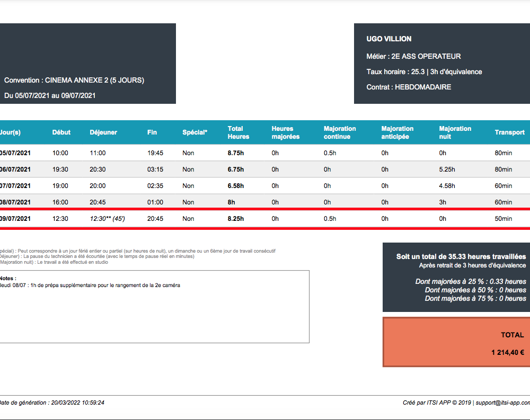The width and height of the screenshot is (530, 420).
Task: Click 'Dont majorées à 50 % : 0 heures'
Action: [x=475, y=290]
